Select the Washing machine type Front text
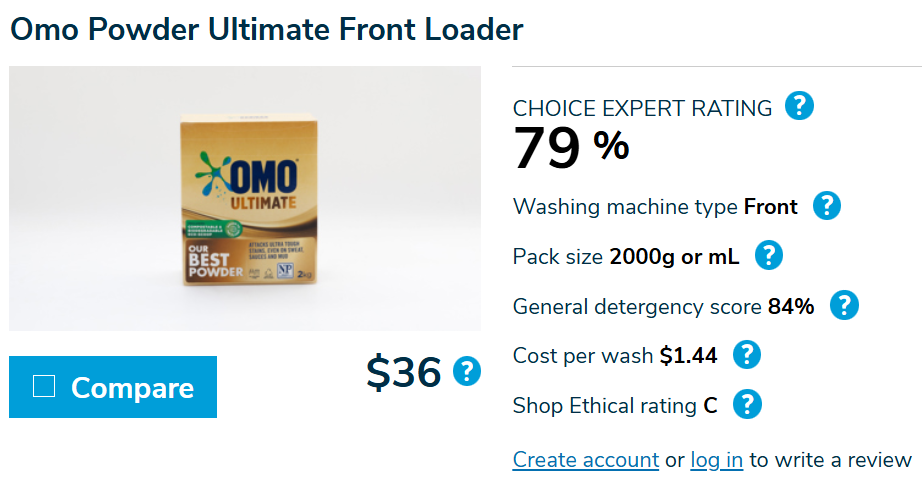Viewport: 922px width, 486px height. click(x=770, y=207)
